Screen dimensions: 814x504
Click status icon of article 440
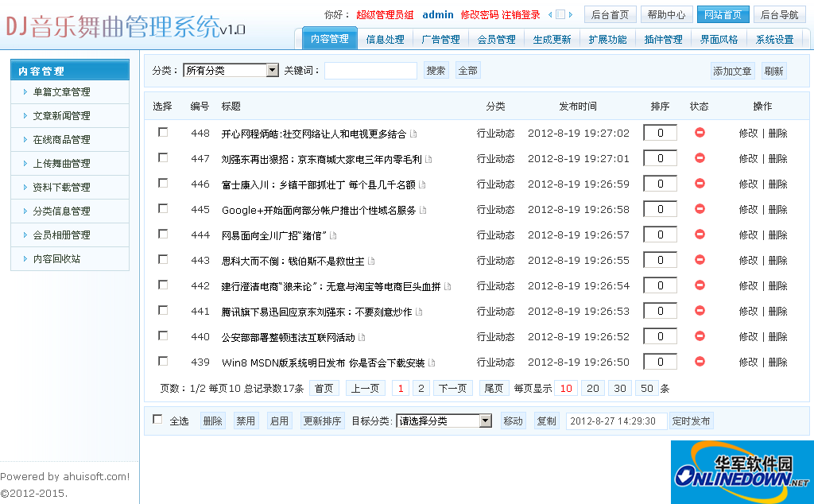click(700, 335)
